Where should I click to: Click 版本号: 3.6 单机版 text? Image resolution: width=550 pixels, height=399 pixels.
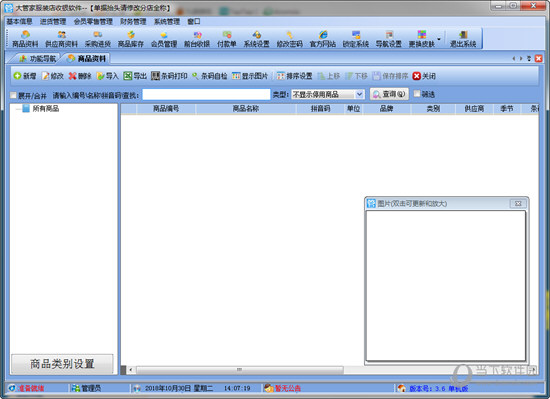[438, 388]
